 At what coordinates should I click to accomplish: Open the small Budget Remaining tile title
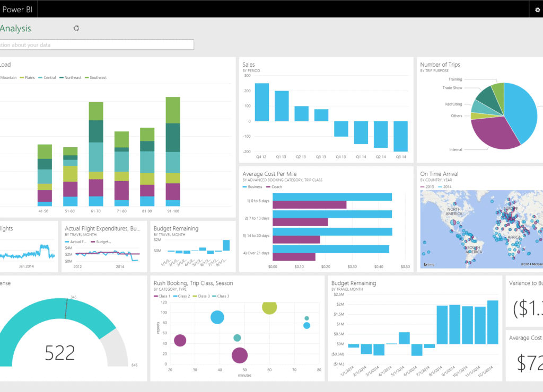(176, 229)
